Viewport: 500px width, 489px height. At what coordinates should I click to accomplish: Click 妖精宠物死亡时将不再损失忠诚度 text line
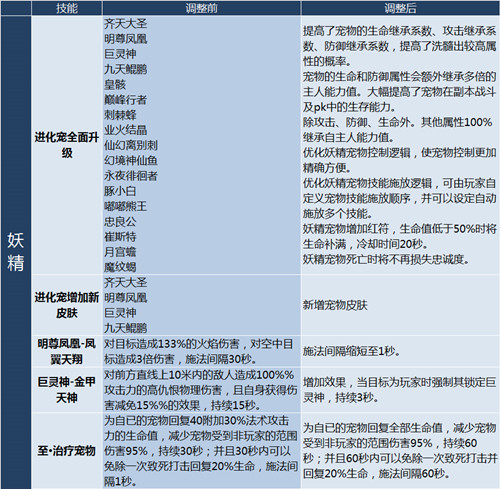click(x=386, y=259)
